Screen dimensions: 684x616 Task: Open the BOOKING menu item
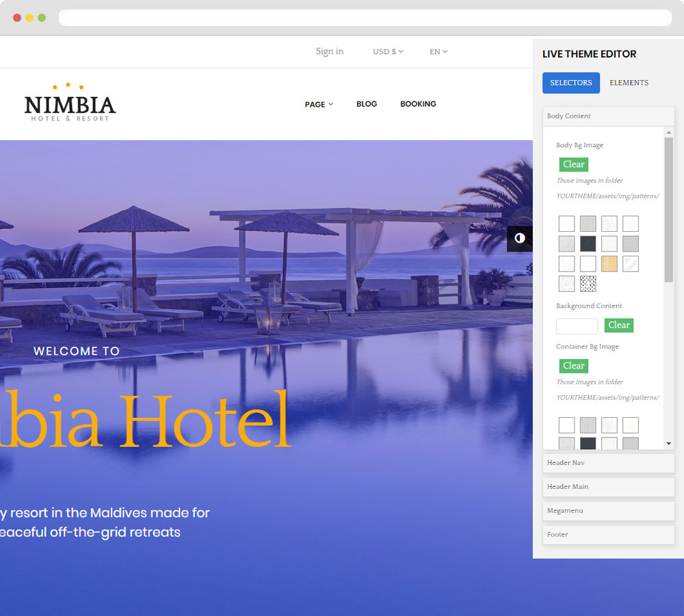[x=418, y=104]
